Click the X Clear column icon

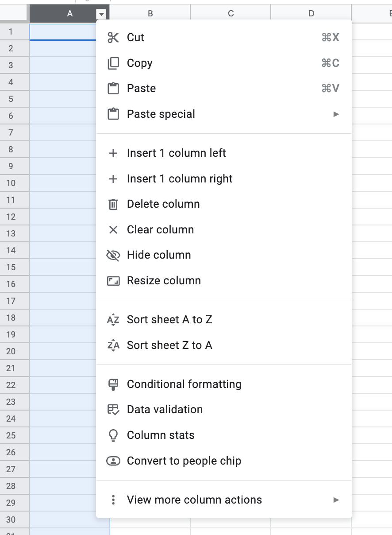[113, 230]
